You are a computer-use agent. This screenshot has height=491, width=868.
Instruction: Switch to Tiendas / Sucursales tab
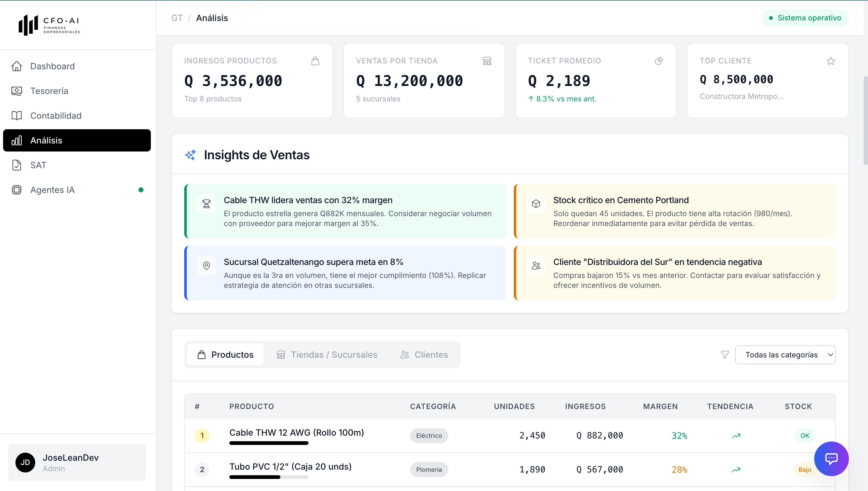point(327,355)
